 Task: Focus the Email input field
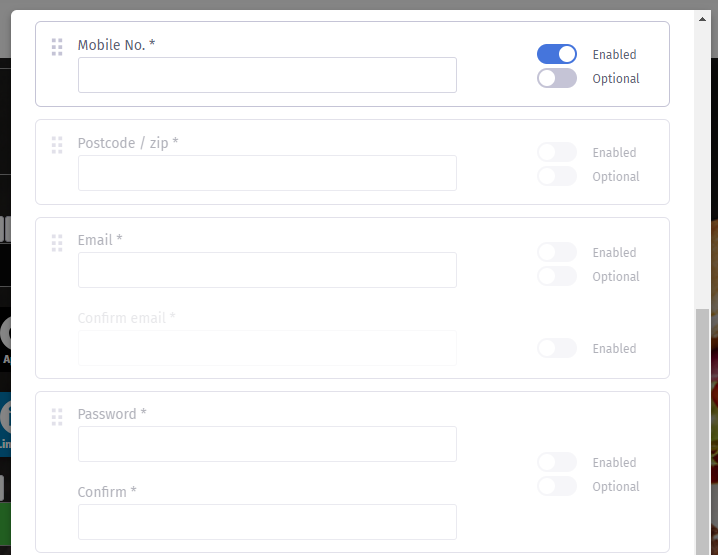(x=267, y=270)
